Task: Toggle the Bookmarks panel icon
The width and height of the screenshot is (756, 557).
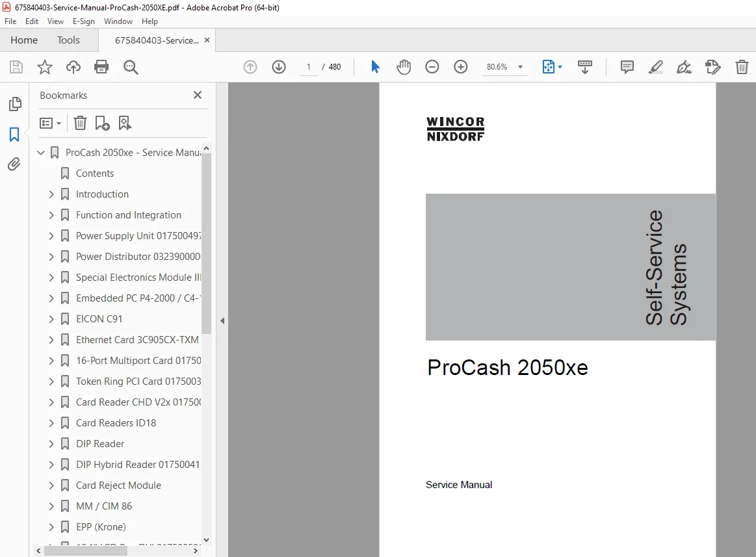Action: pyautogui.click(x=14, y=134)
